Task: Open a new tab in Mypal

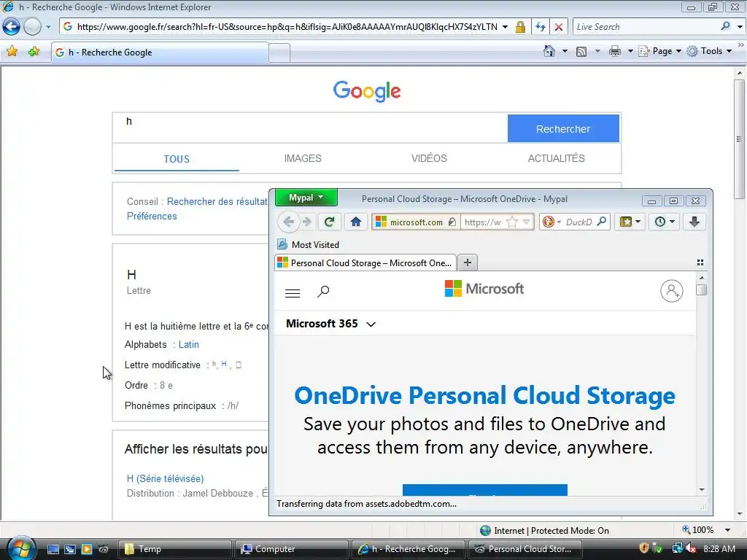Action: (468, 262)
